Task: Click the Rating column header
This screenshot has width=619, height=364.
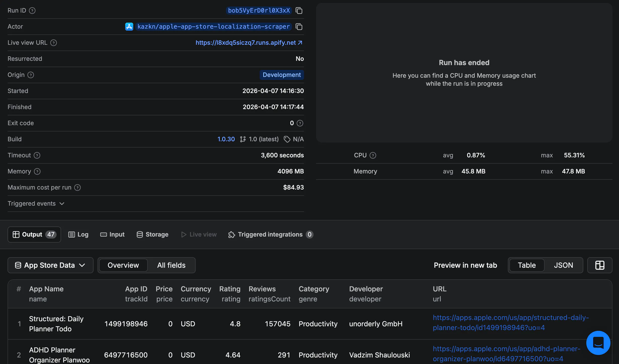Action: pyautogui.click(x=230, y=289)
